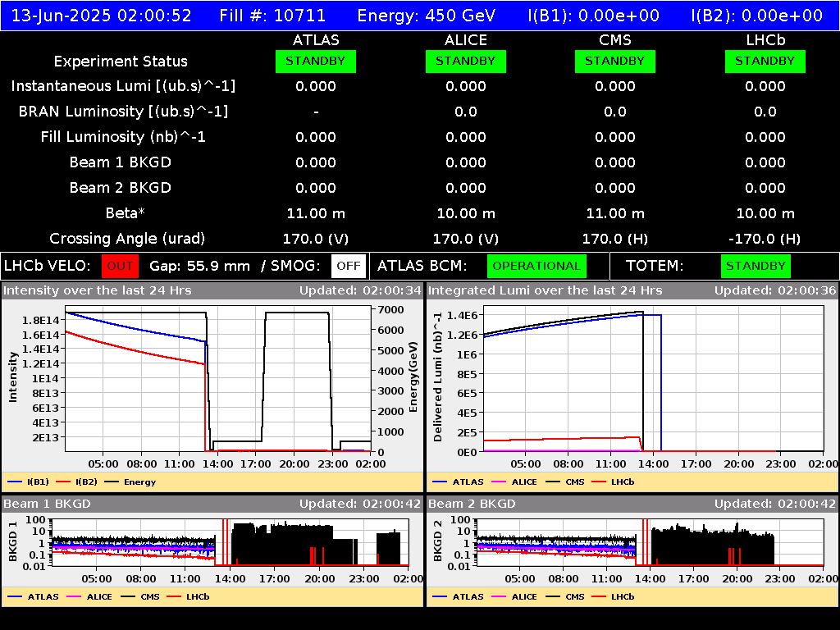Click the red LHCb VELO OUT indicator
Viewport: 840px width, 630px height.
point(120,267)
